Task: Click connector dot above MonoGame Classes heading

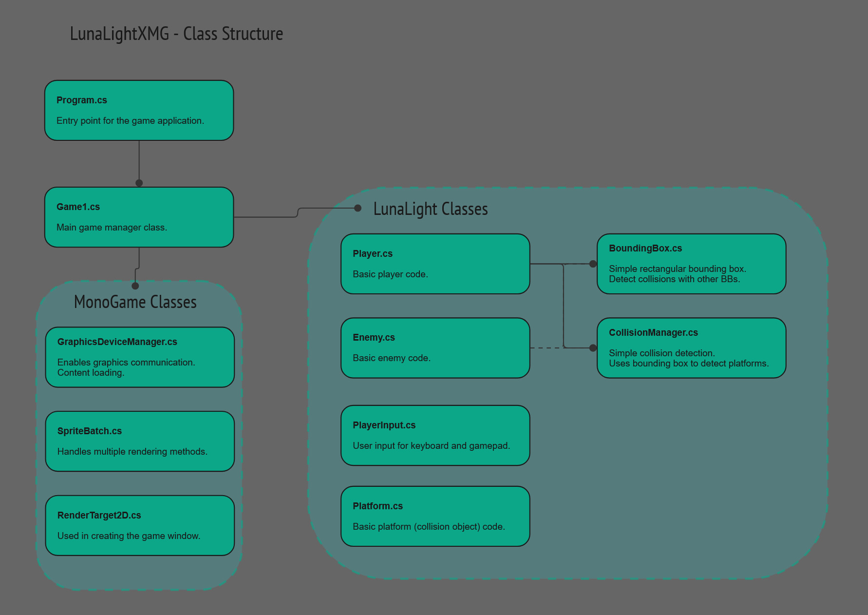Action: (x=135, y=286)
